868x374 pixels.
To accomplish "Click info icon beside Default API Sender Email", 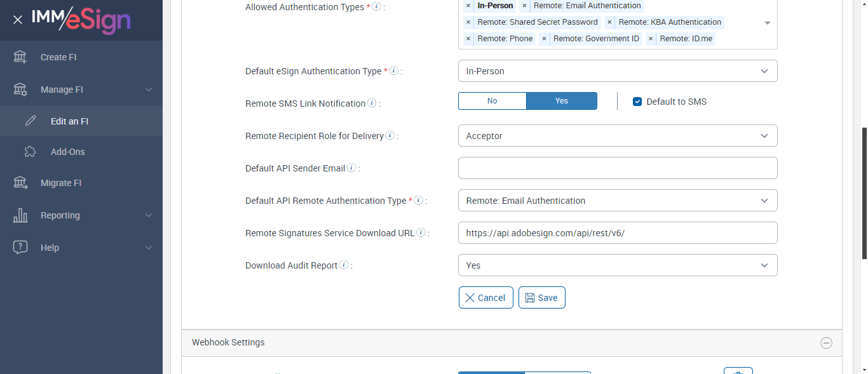I will 351,168.
